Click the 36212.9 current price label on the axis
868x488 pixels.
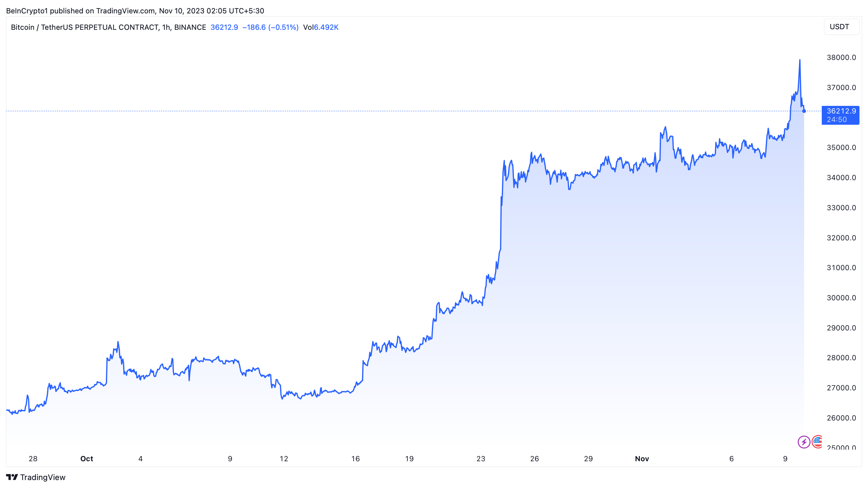[x=841, y=111]
